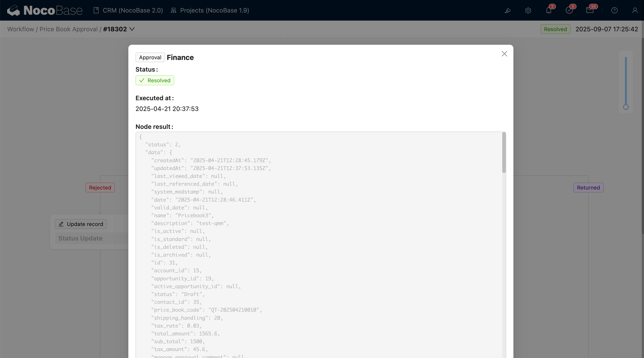Open the workflow tasks check icon
The image size is (644, 358).
tap(569, 11)
